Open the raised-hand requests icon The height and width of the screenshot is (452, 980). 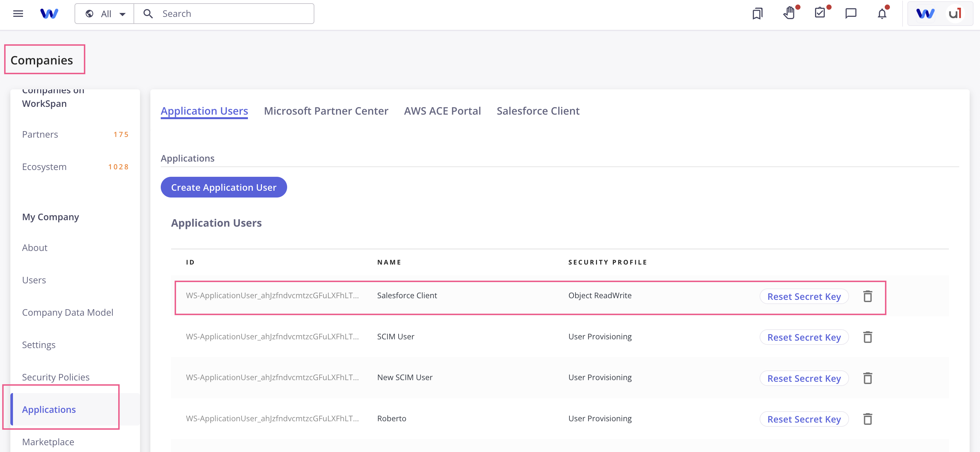pyautogui.click(x=789, y=13)
